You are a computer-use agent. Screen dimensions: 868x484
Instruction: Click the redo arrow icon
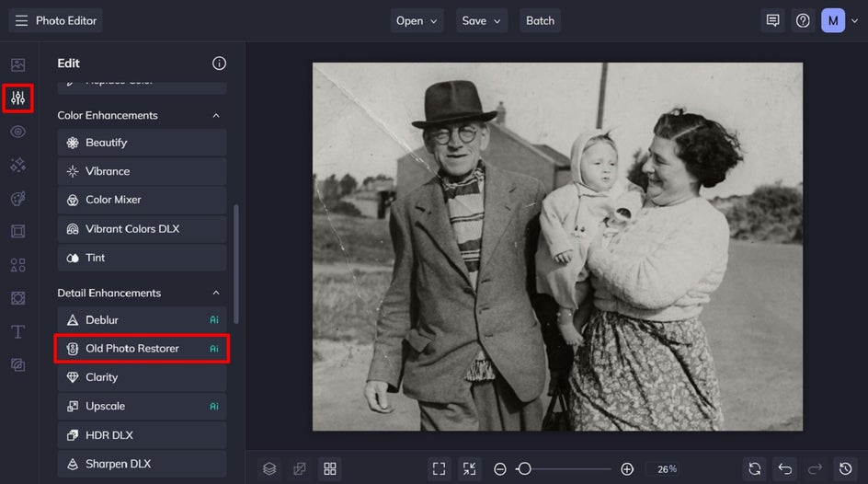pos(815,468)
